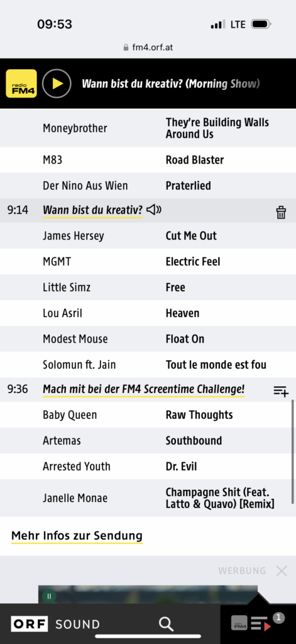Go to ORF Sound home logo
Viewport: 296px width, 644px height.
55,625
